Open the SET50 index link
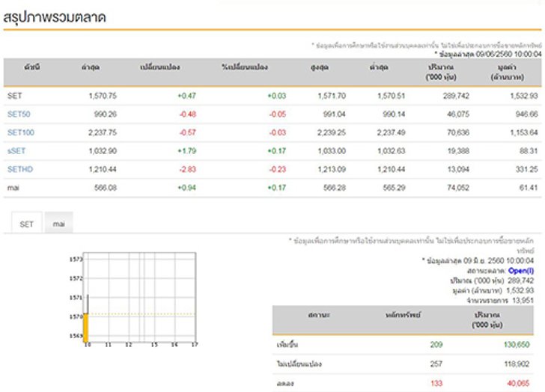This screenshot has height=392, width=545. point(19,114)
